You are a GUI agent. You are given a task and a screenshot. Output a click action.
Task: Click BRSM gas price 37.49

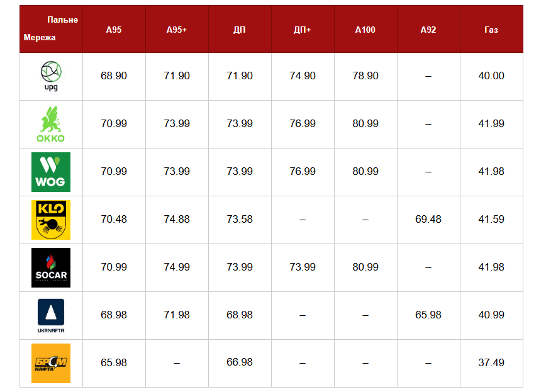491,362
